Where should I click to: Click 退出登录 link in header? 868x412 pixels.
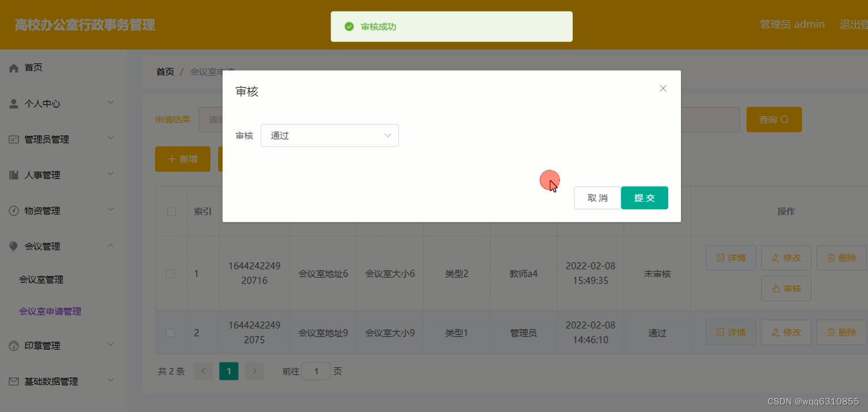854,24
